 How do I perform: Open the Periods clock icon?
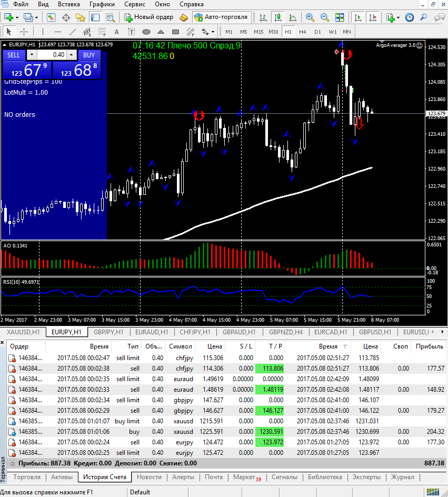click(410, 17)
